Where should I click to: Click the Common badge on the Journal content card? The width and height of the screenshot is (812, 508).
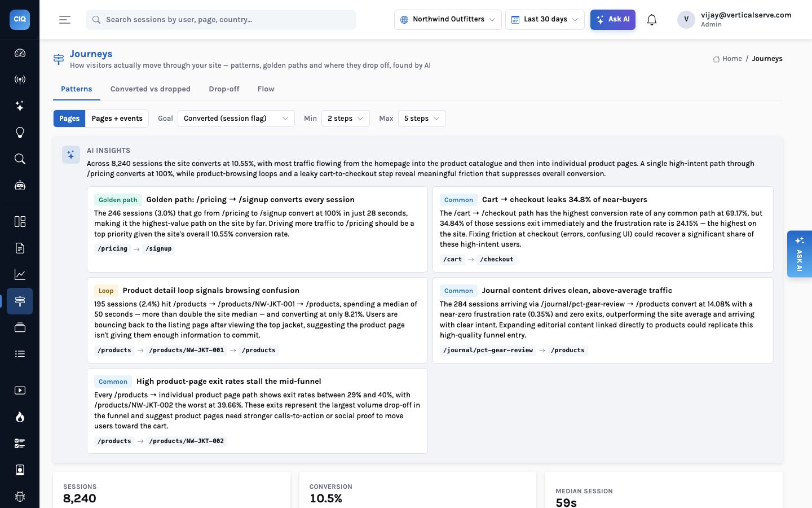(x=458, y=291)
